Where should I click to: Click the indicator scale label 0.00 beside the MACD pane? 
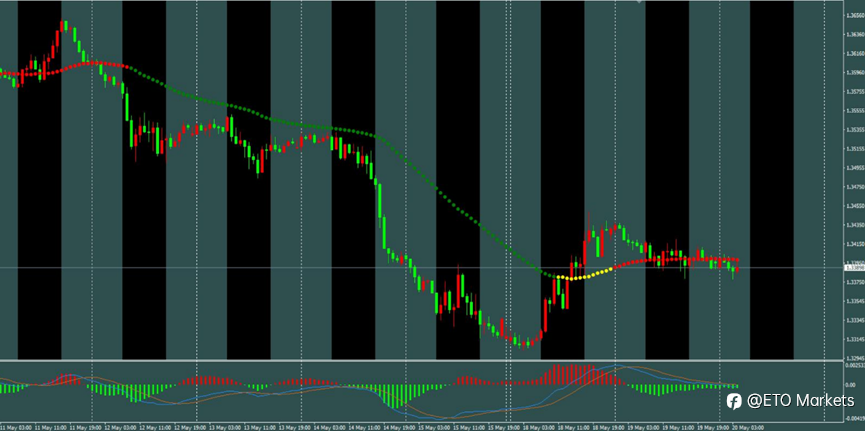852,385
